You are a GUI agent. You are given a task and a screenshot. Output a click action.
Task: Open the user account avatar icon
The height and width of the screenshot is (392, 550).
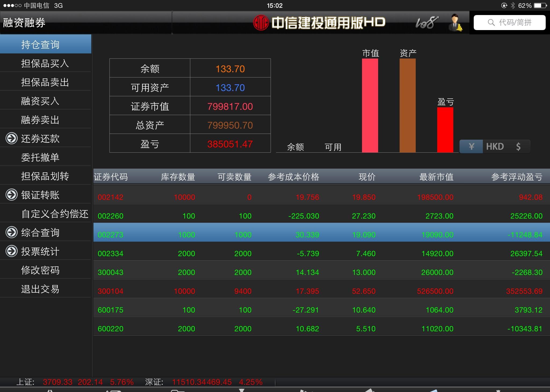pyautogui.click(x=455, y=23)
